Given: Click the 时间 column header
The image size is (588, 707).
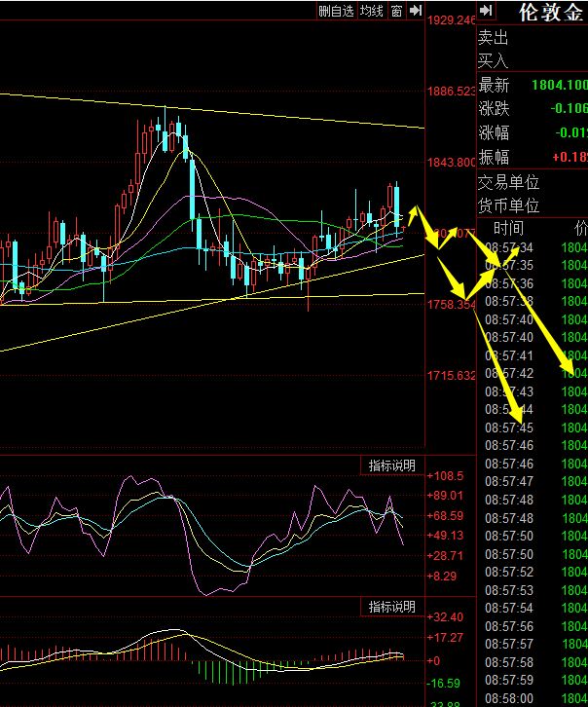Looking at the screenshot, I should (x=509, y=228).
